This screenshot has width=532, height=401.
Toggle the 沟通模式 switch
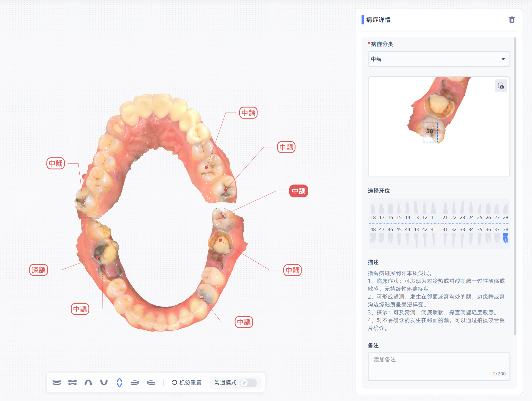click(248, 382)
